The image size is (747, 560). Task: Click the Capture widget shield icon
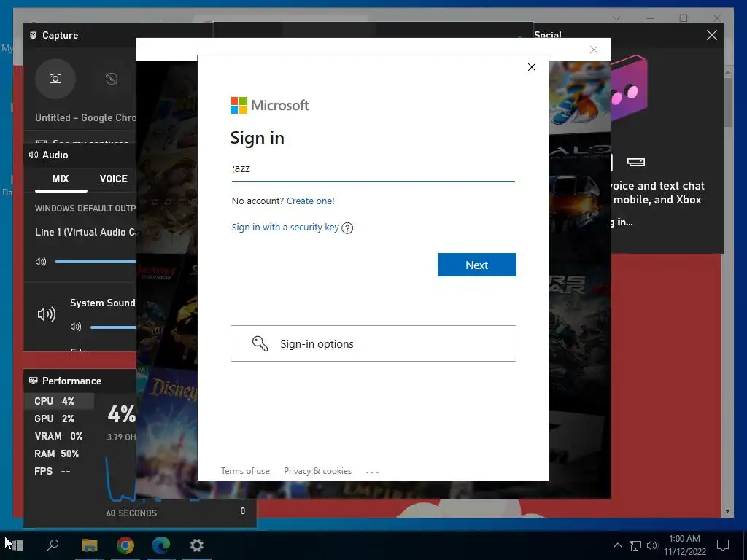tap(34, 35)
